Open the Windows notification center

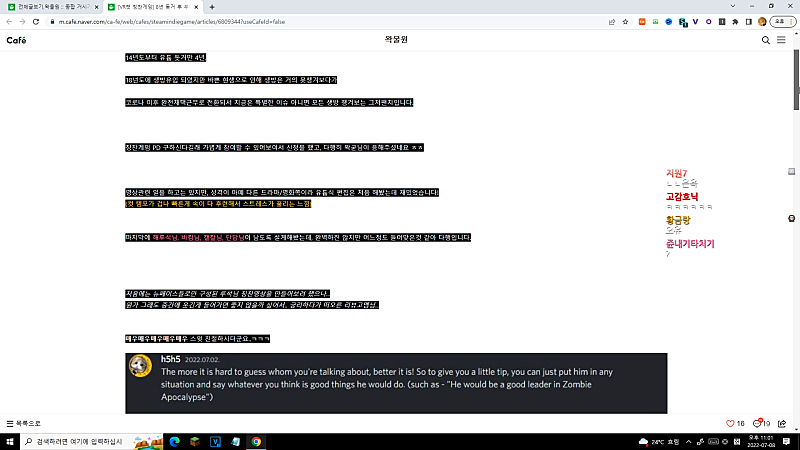click(787, 442)
